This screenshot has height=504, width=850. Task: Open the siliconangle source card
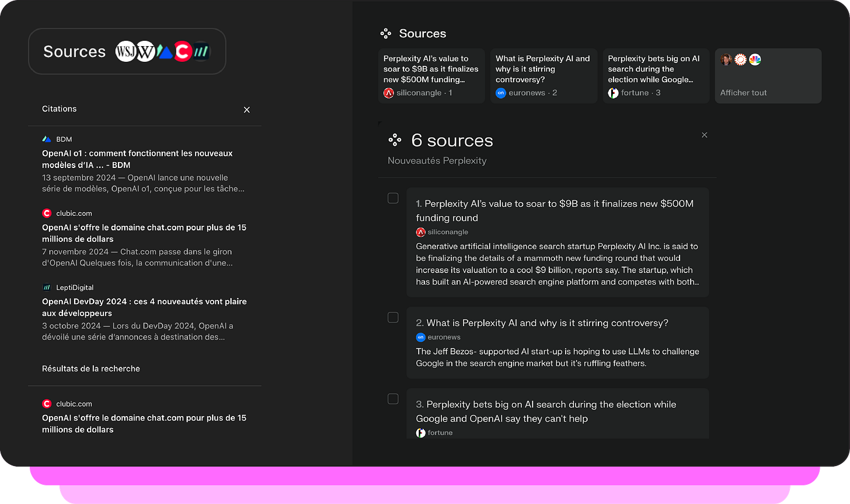[x=431, y=76]
